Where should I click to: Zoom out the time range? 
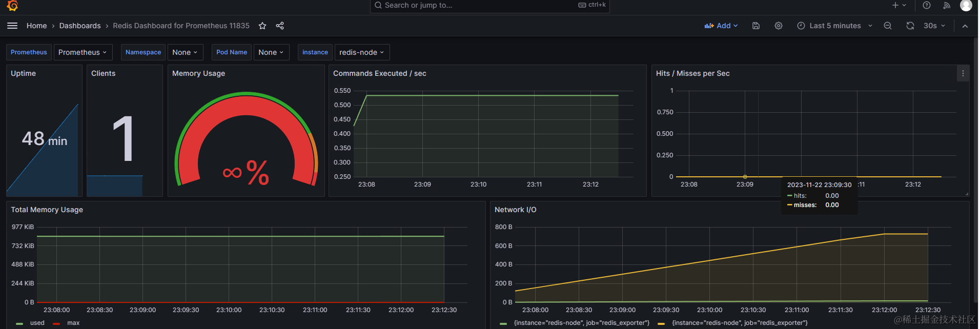[x=888, y=26]
